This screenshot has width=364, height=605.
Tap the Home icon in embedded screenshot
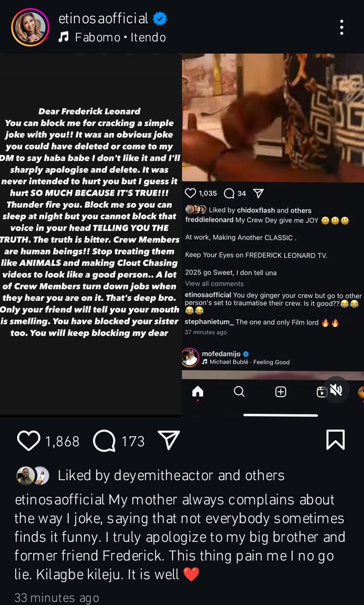pyautogui.click(x=198, y=392)
